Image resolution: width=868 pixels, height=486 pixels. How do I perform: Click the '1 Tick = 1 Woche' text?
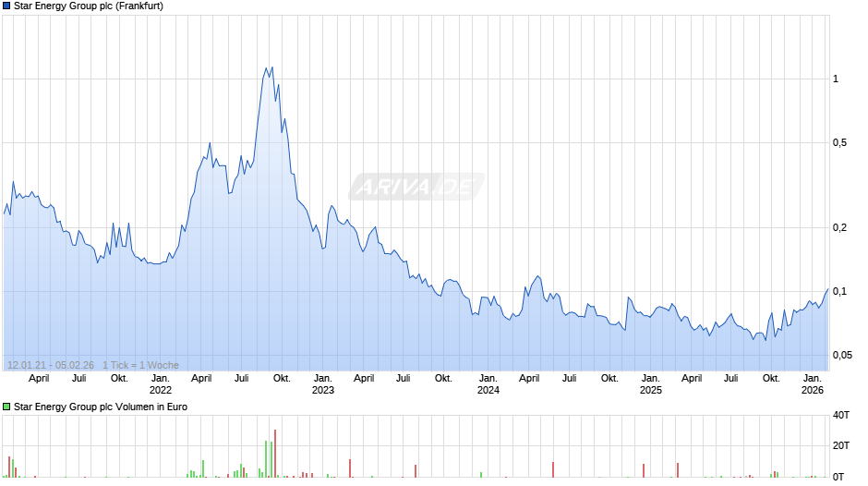click(x=140, y=365)
